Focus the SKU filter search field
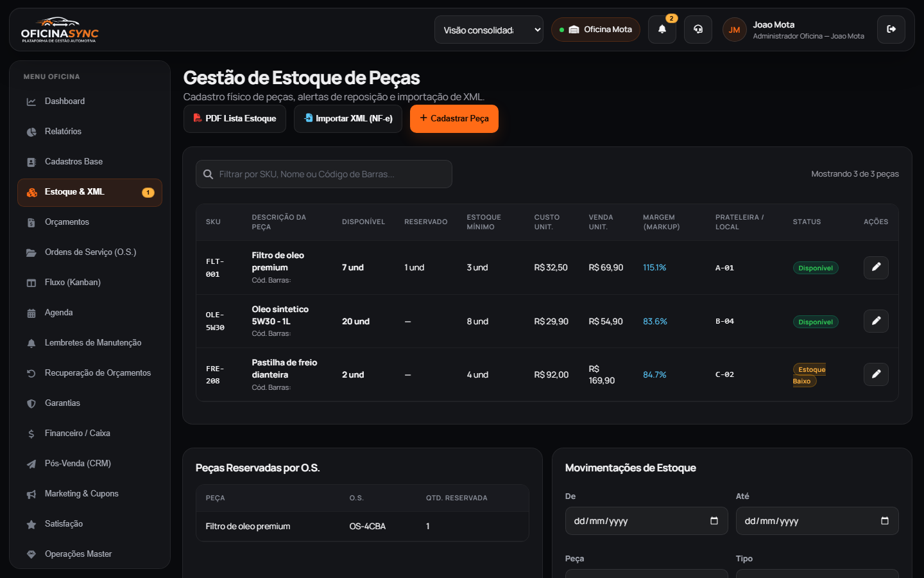This screenshot has height=578, width=924. [x=324, y=174]
